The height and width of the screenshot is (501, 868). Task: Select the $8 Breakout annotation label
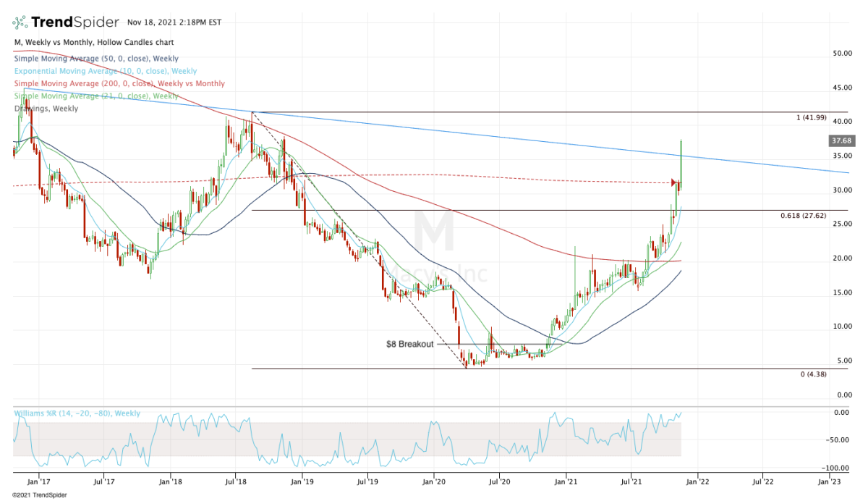[409, 345]
